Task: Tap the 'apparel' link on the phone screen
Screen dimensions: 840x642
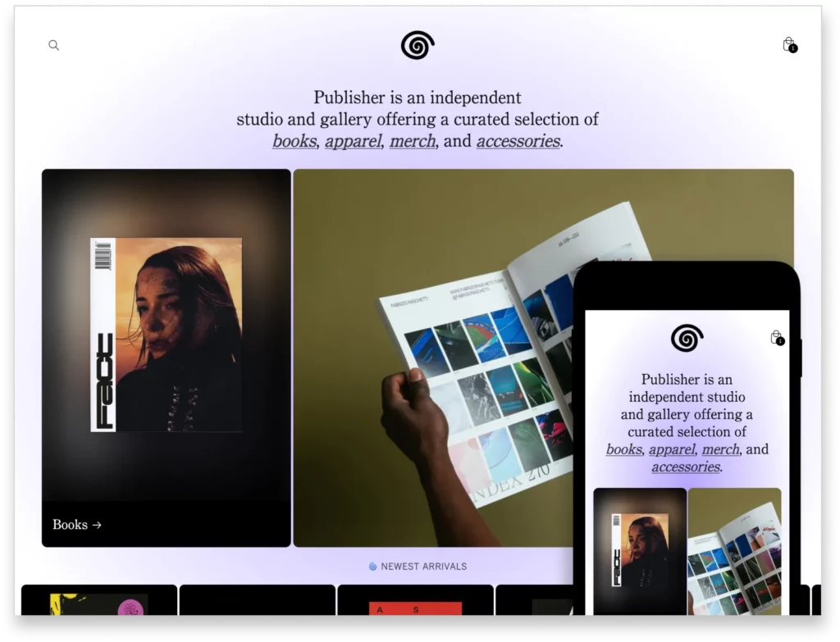Action: coord(673,449)
